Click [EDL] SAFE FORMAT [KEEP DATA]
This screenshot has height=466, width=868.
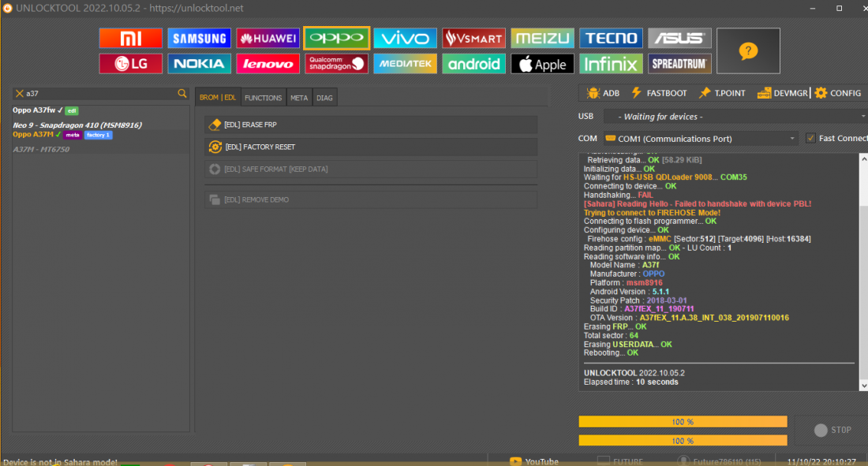(371, 169)
